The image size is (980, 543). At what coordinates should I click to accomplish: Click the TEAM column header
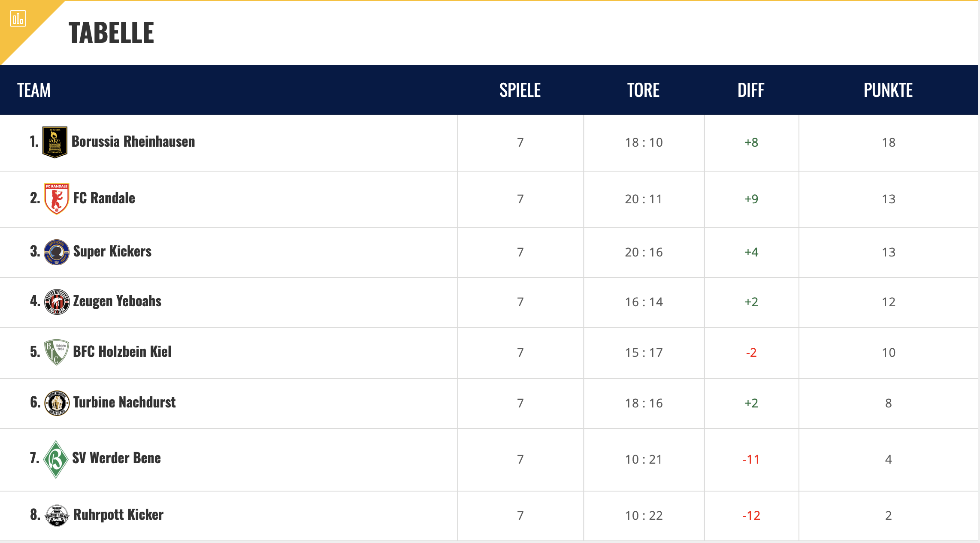click(34, 90)
